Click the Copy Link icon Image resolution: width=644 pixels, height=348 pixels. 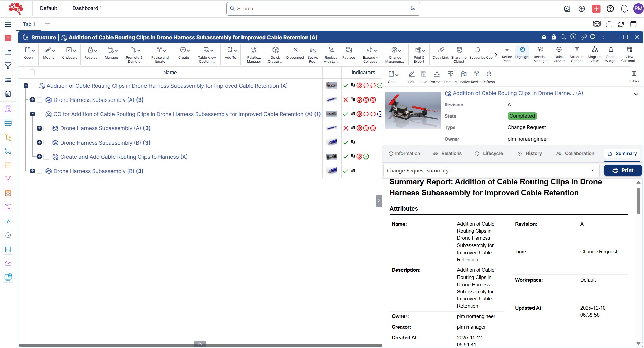point(441,50)
